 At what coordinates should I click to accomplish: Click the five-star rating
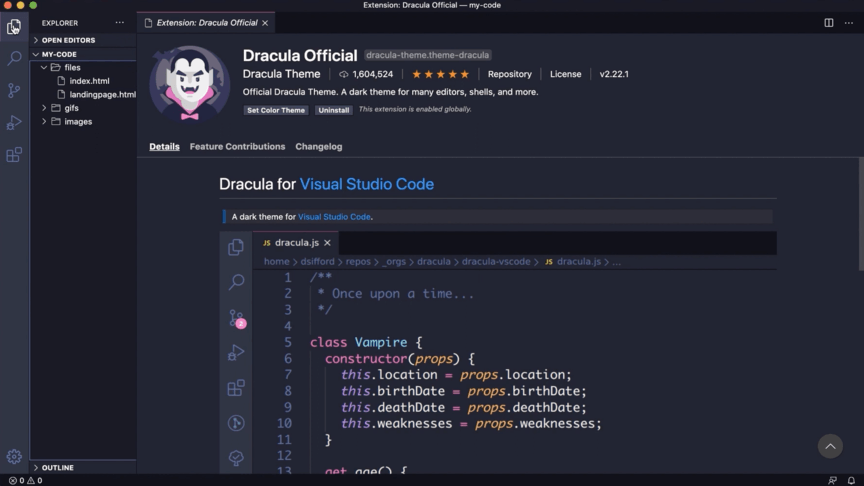pos(440,74)
